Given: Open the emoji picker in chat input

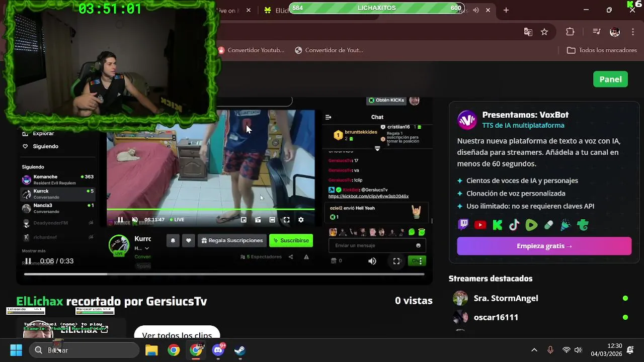Looking at the screenshot, I should pos(418,245).
